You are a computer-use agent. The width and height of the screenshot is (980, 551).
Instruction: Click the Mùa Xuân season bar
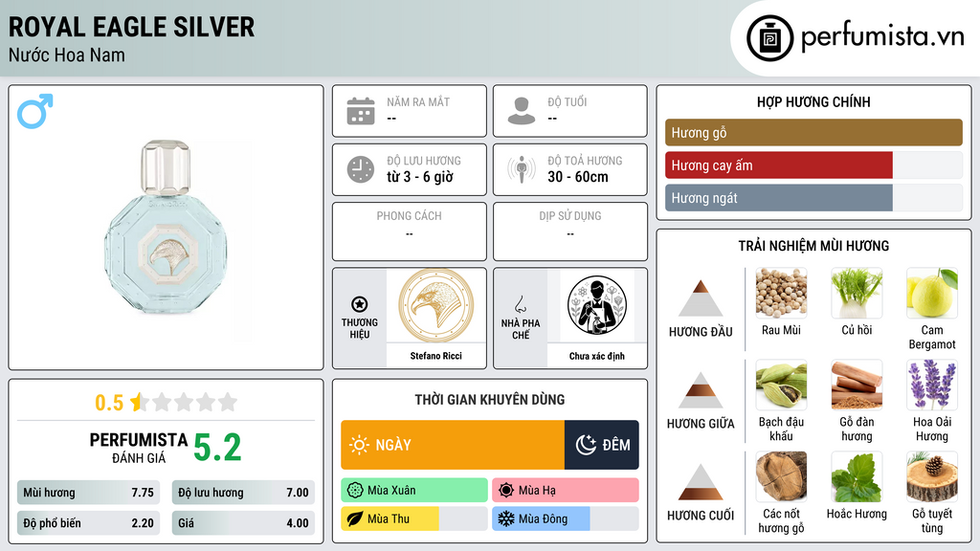pyautogui.click(x=413, y=491)
